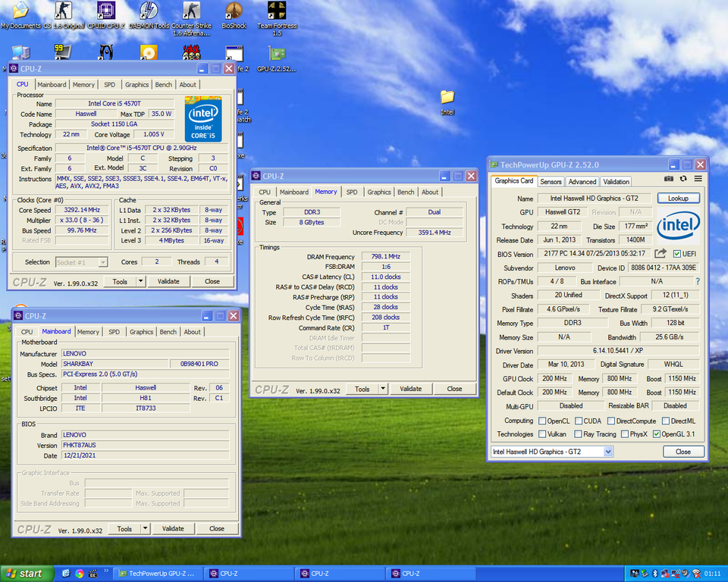This screenshot has height=582, width=728.
Task: Take a GPU-Z screenshot with camera icon
Action: tap(668, 179)
